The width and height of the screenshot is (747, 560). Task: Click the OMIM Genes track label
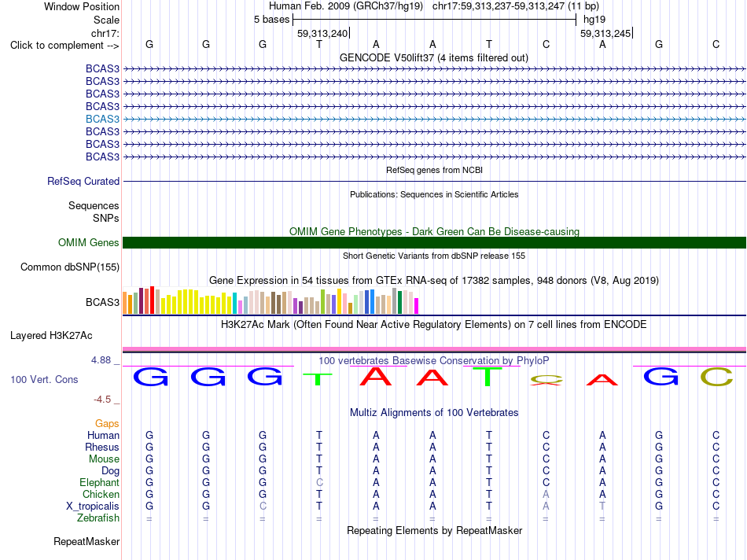[x=89, y=242]
